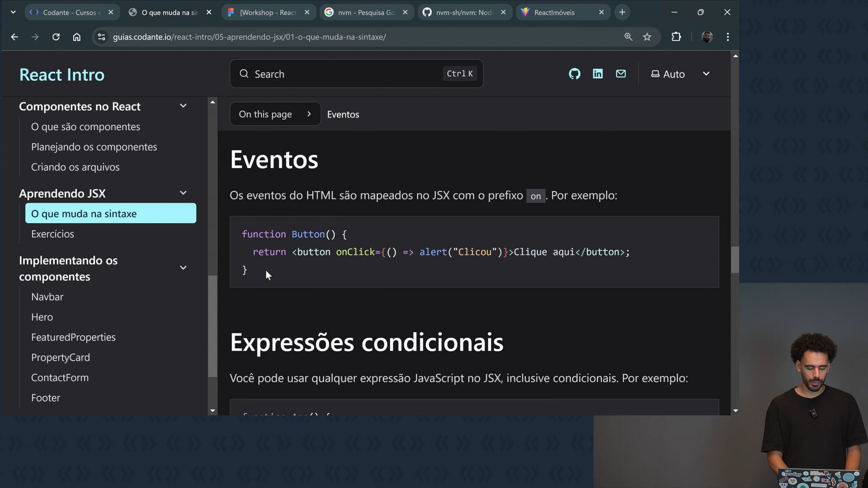This screenshot has width=868, height=488.
Task: Bookmark this page with star icon
Action: coord(647,37)
